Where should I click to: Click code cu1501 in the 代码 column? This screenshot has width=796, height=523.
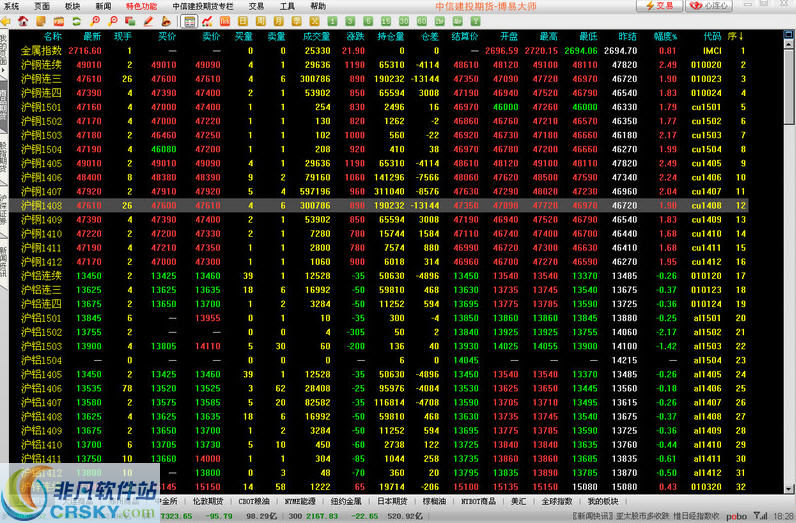pyautogui.click(x=706, y=107)
